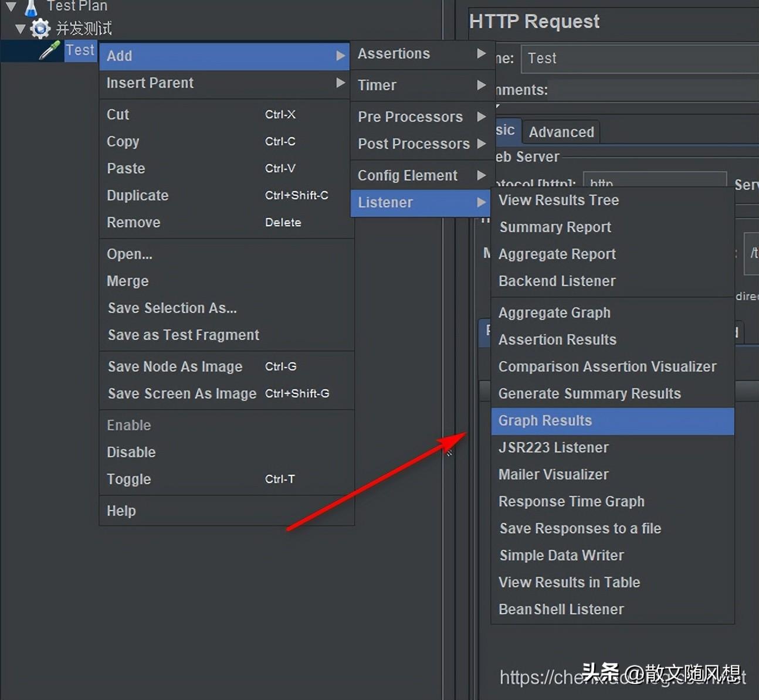Add Aggregate Graph listener
Viewport: 759px width, 700px height.
point(612,313)
